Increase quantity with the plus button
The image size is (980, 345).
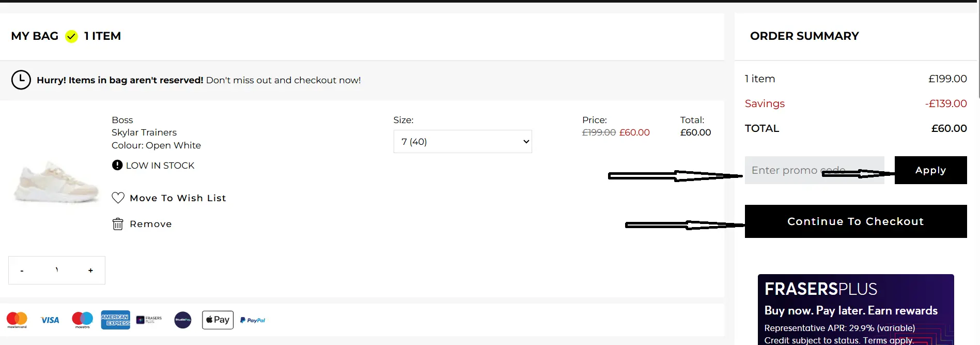click(90, 271)
